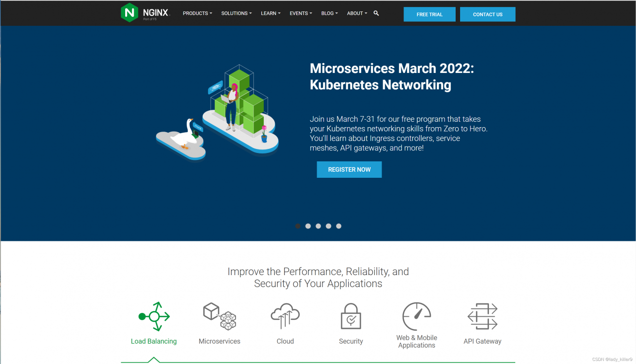Go to fourth carousel slide dot
Image resolution: width=636 pixels, height=364 pixels.
[x=328, y=226]
